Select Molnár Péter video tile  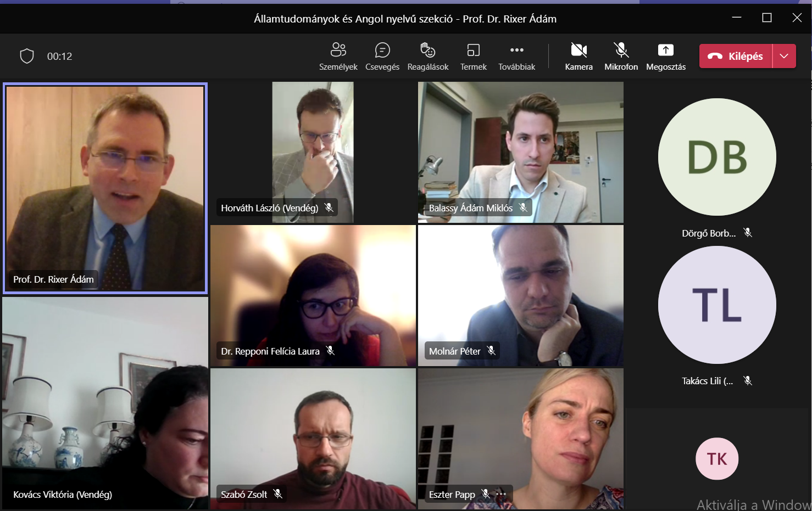[x=521, y=296]
